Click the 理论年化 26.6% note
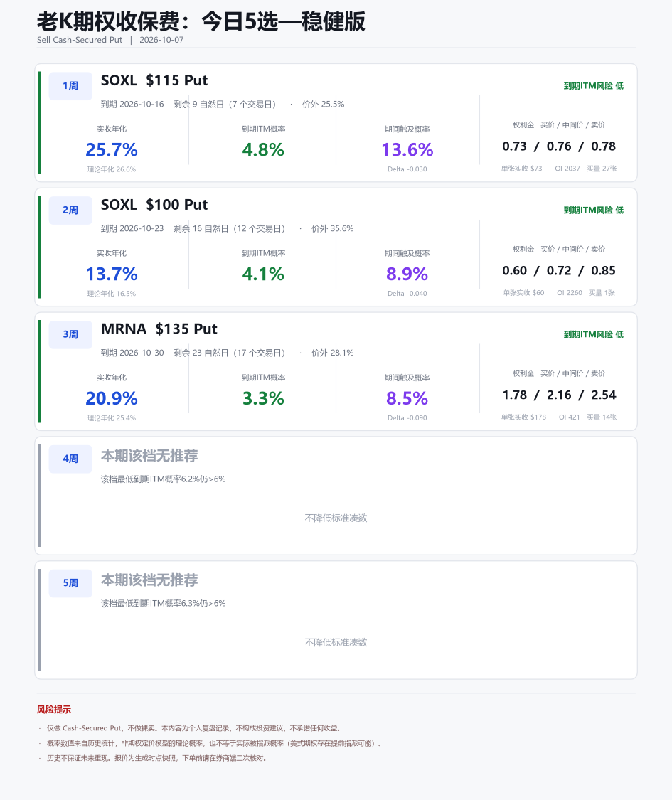This screenshot has width=672, height=800. (111, 169)
